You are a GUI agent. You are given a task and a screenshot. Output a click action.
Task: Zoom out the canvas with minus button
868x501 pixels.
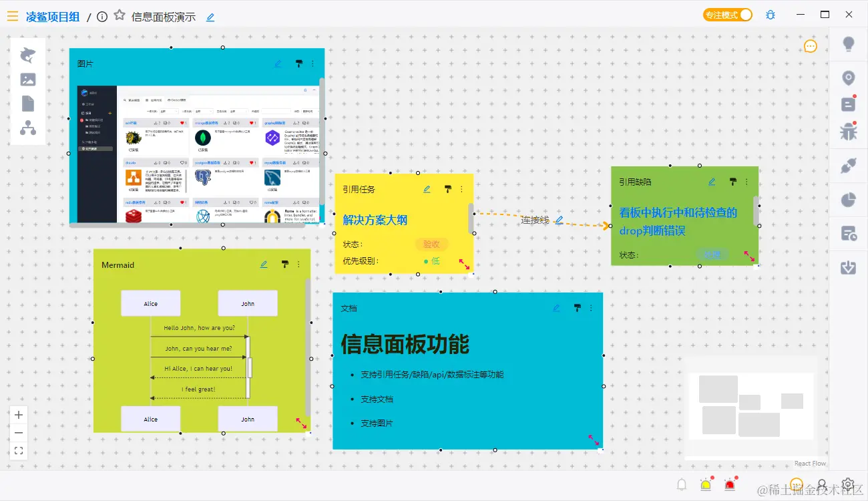coord(19,433)
